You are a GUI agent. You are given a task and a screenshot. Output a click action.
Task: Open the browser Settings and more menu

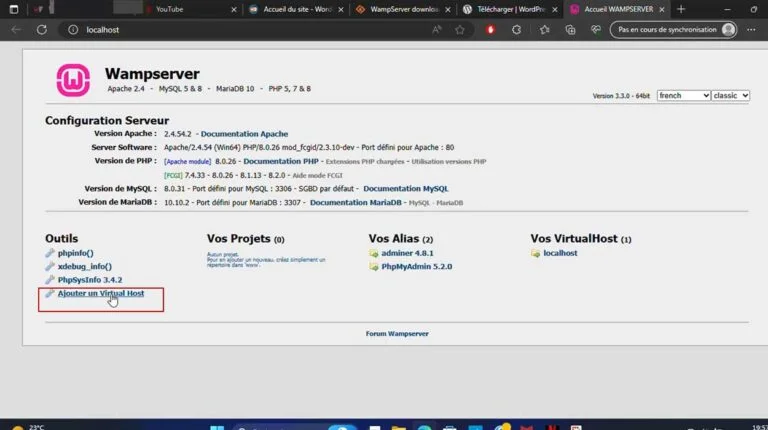coord(751,30)
